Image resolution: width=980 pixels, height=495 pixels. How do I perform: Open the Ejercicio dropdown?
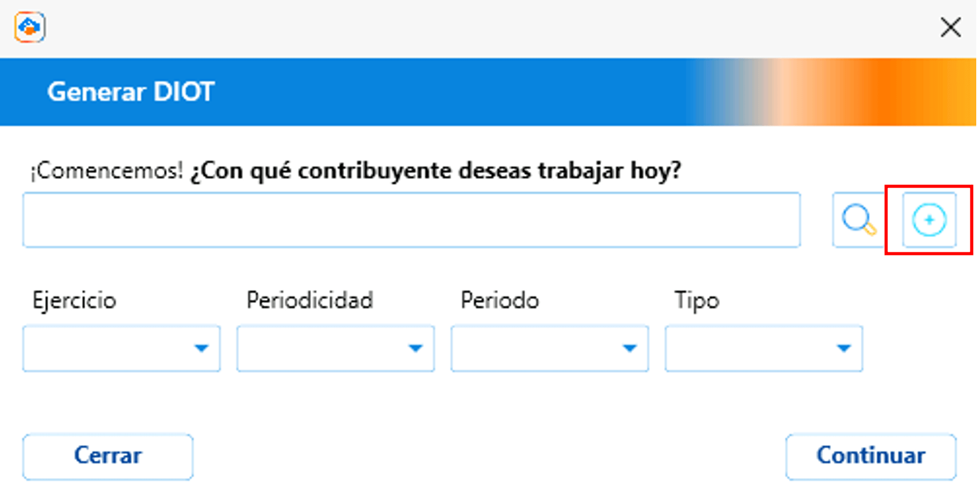click(x=121, y=348)
